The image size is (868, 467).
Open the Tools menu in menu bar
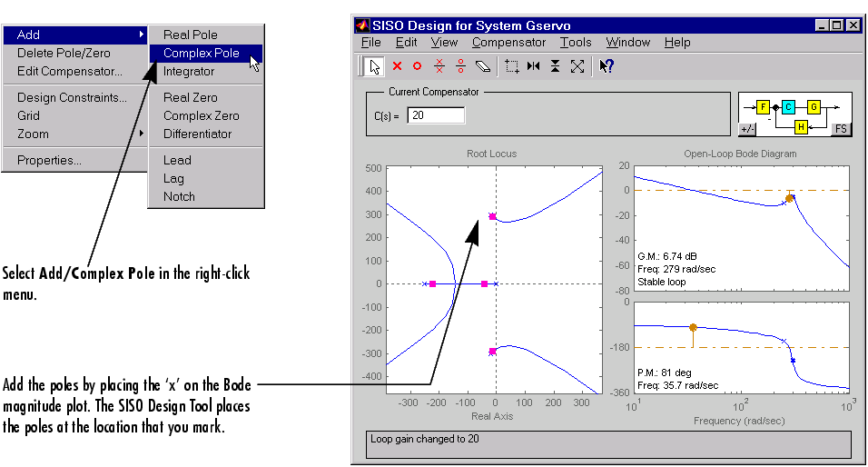(576, 42)
